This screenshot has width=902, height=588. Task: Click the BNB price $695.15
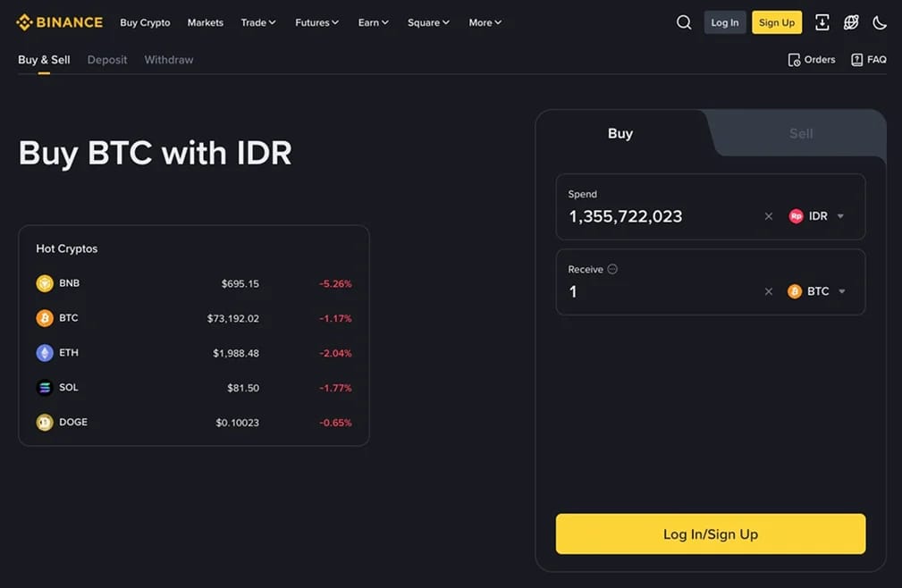[240, 283]
